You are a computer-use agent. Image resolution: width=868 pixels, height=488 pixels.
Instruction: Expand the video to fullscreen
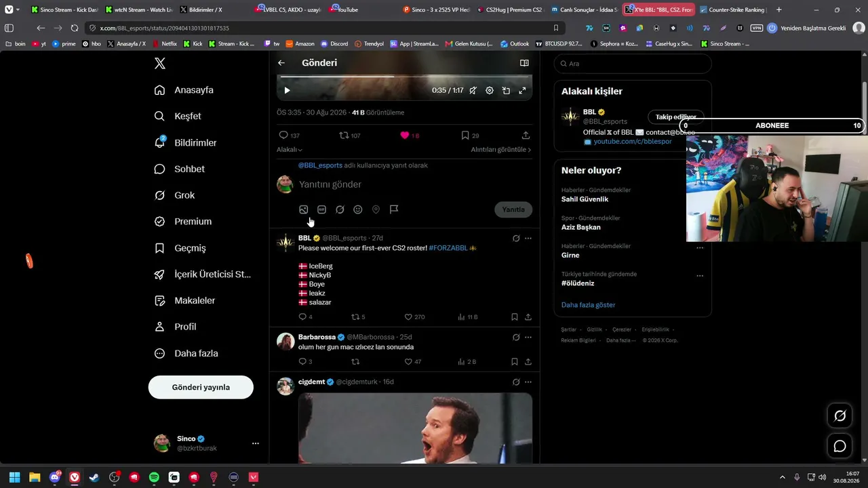522,90
